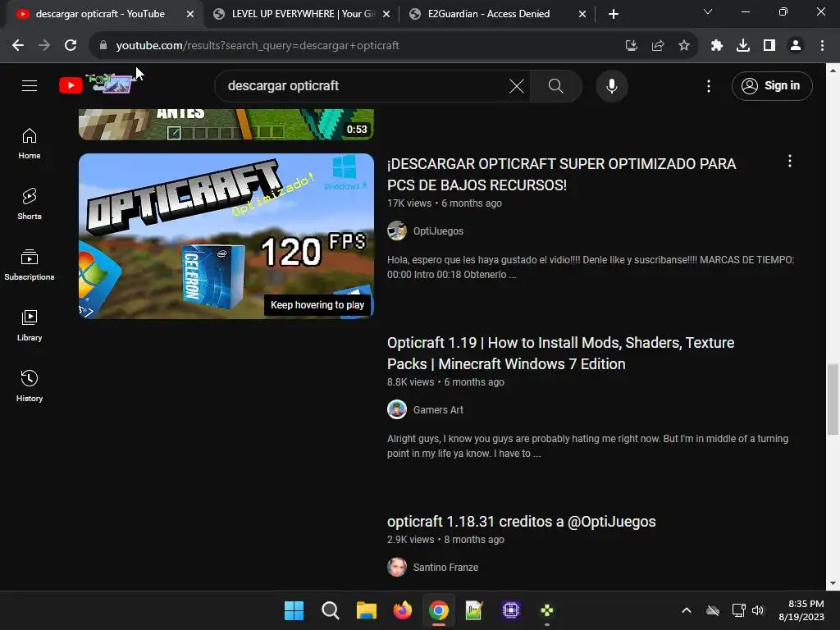Image resolution: width=840 pixels, height=630 pixels.
Task: Click the '8.8K views • 6 months ago' text
Action: pos(445,382)
